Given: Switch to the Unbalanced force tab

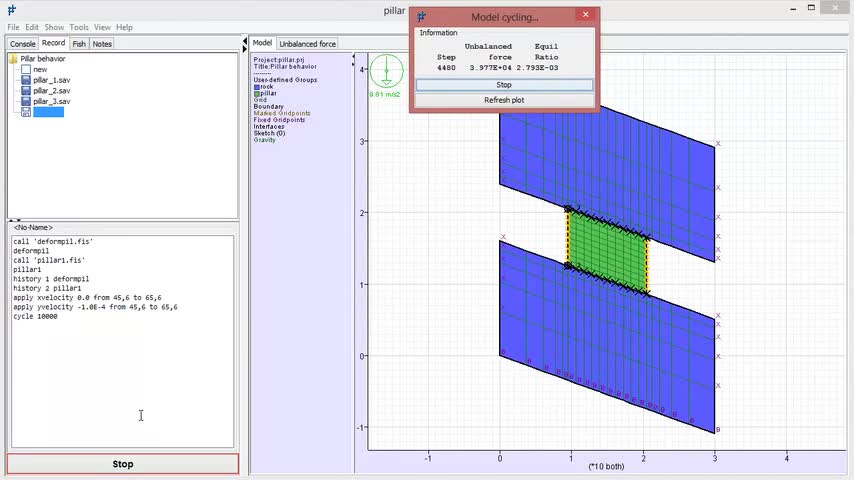Looking at the screenshot, I should pos(307,44).
